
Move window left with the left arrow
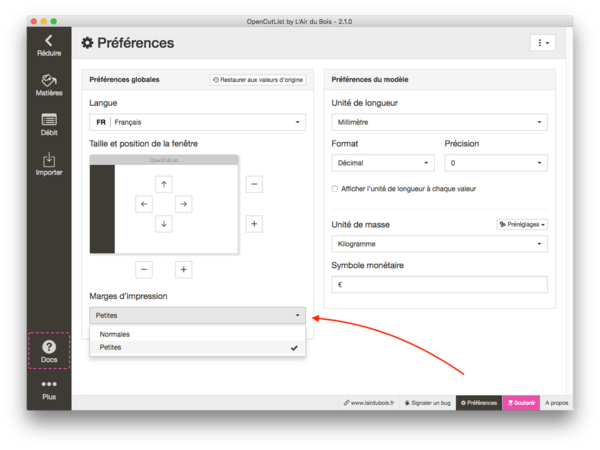[144, 204]
